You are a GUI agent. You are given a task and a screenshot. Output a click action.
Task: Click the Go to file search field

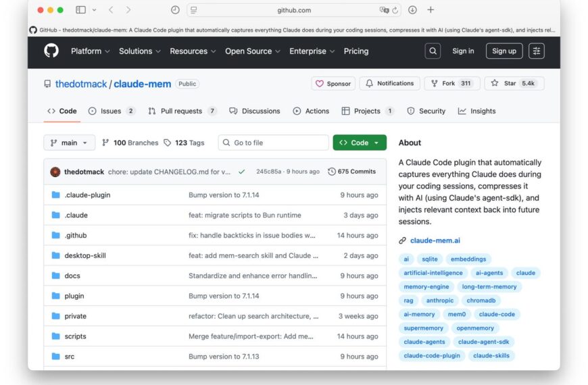point(273,143)
